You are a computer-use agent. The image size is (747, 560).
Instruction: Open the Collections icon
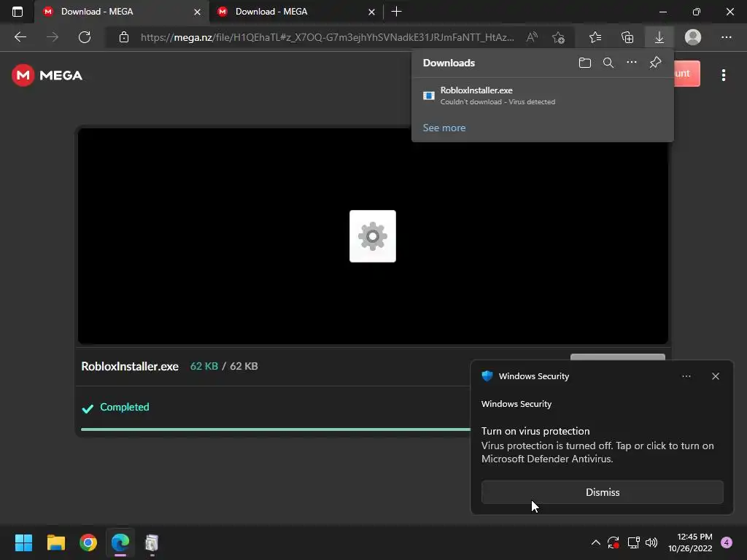coord(627,37)
